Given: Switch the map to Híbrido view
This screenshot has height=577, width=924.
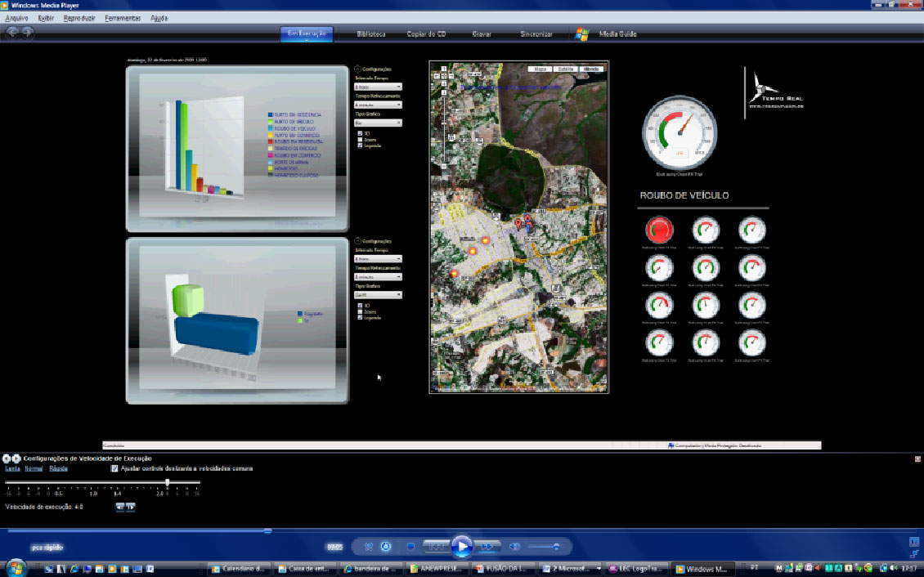Looking at the screenshot, I should tap(591, 69).
